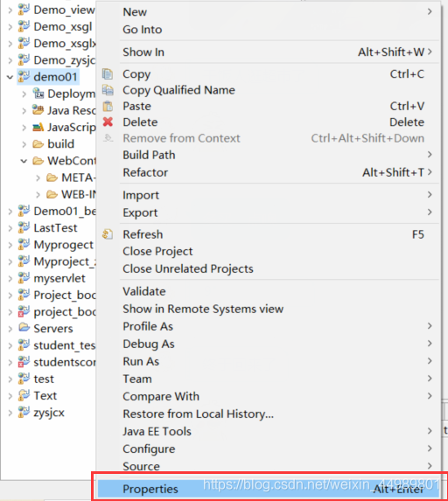
Task: Click the red Delete X icon
Action: point(108,122)
